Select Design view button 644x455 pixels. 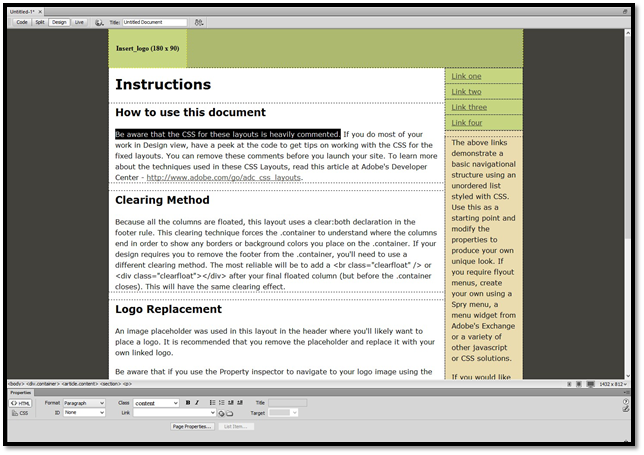click(x=59, y=23)
